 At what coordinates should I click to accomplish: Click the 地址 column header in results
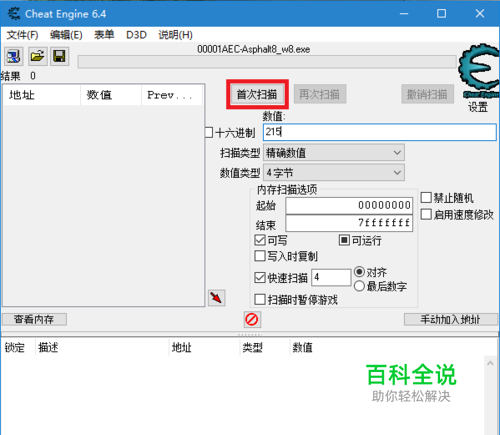(x=42, y=95)
